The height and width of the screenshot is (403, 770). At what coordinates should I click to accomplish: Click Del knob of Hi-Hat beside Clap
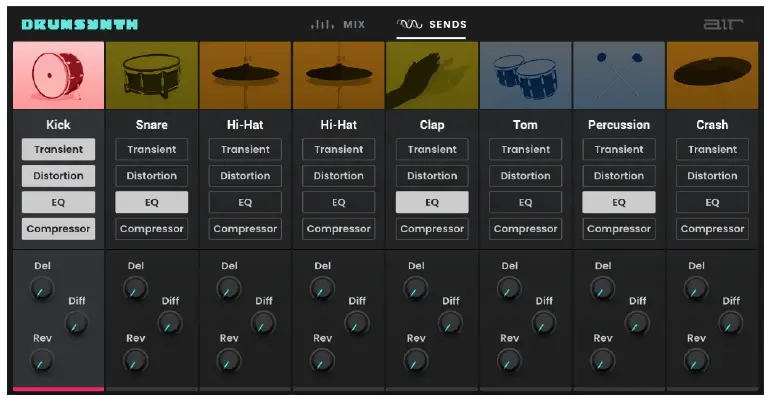pyautogui.click(x=322, y=289)
